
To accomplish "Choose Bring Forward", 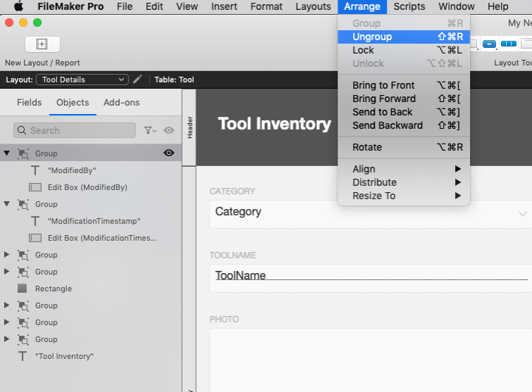I will pyautogui.click(x=404, y=99).
